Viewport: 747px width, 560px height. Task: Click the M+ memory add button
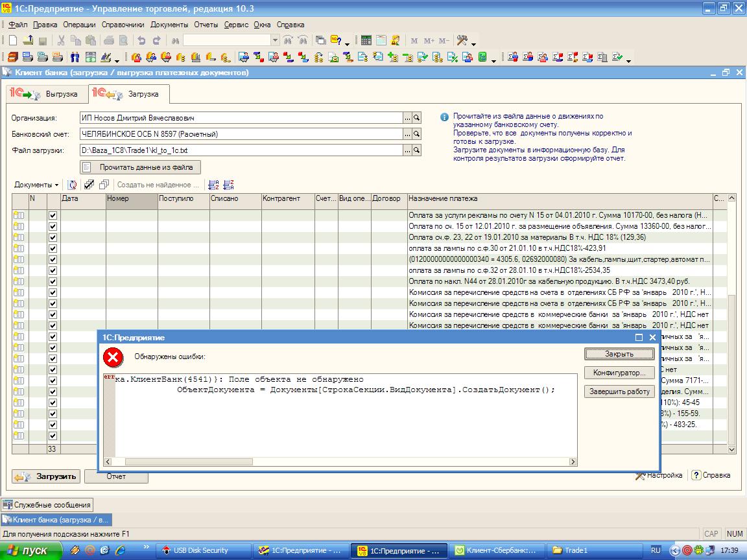(429, 41)
